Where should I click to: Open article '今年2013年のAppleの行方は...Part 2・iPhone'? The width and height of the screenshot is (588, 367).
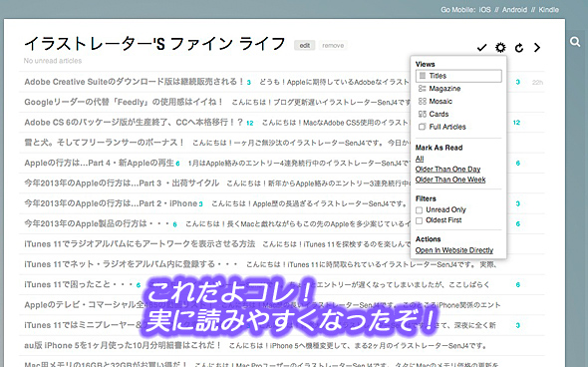click(111, 203)
